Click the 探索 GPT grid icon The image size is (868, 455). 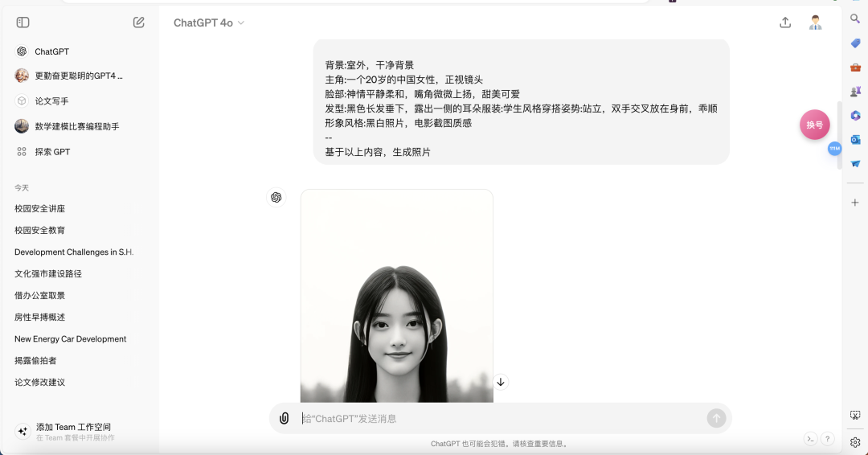click(x=22, y=152)
